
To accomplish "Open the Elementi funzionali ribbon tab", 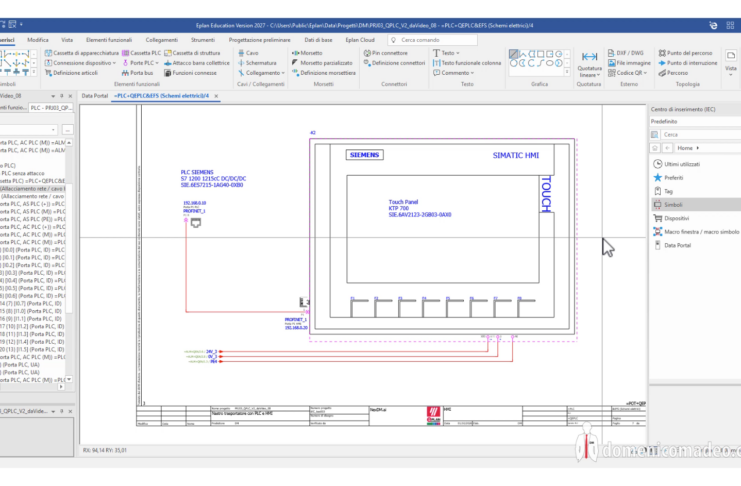I will [109, 40].
